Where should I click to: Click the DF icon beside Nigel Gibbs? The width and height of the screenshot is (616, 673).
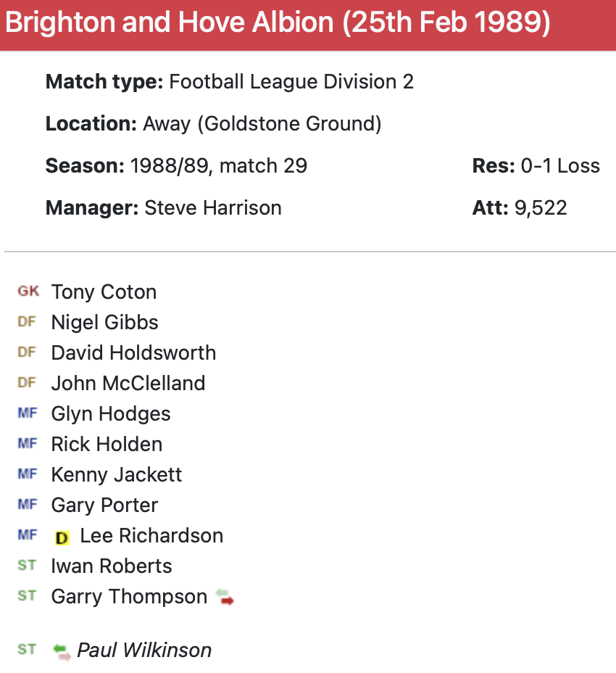(27, 322)
